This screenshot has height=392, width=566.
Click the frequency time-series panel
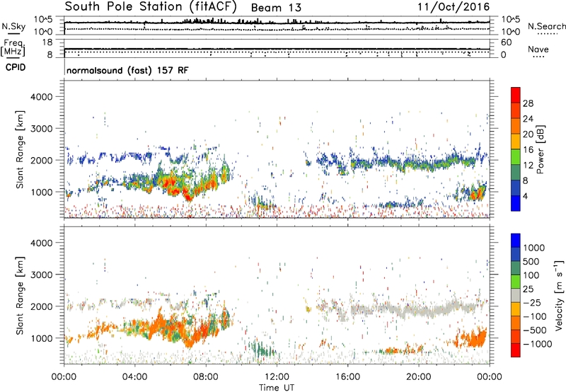coord(277,48)
